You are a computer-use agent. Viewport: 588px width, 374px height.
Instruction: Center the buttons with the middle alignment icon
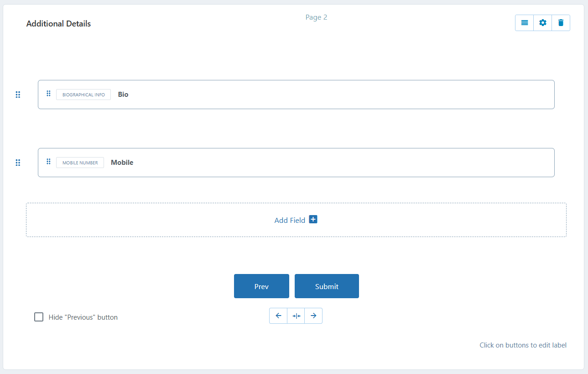click(296, 316)
